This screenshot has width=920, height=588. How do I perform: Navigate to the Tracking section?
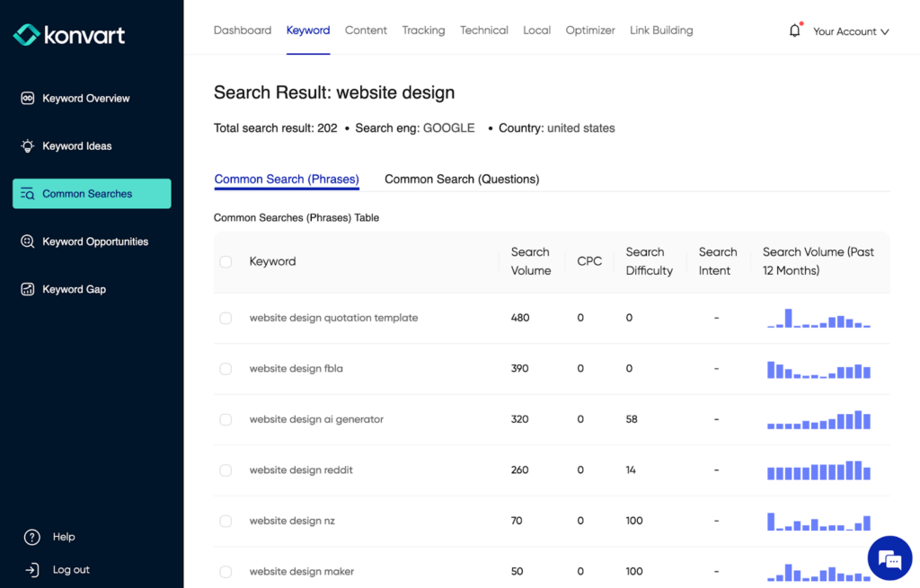coord(423,30)
